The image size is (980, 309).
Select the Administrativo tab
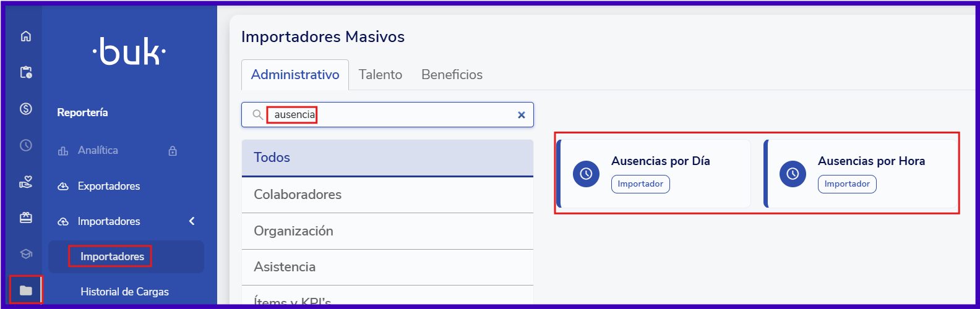point(295,75)
